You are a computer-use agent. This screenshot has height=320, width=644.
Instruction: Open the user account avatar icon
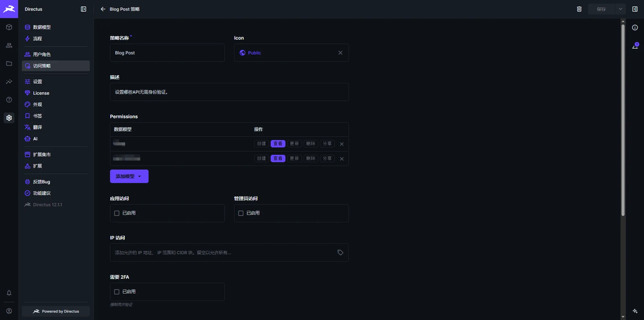coord(9,311)
